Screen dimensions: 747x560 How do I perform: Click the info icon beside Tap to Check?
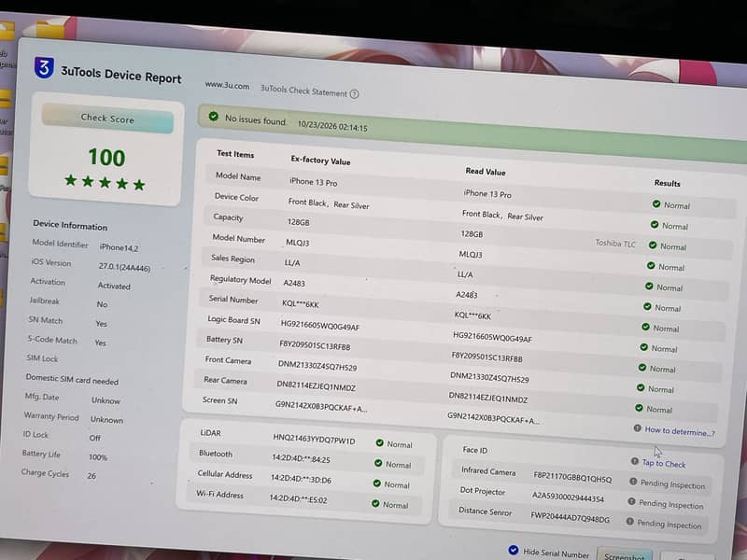(635, 461)
